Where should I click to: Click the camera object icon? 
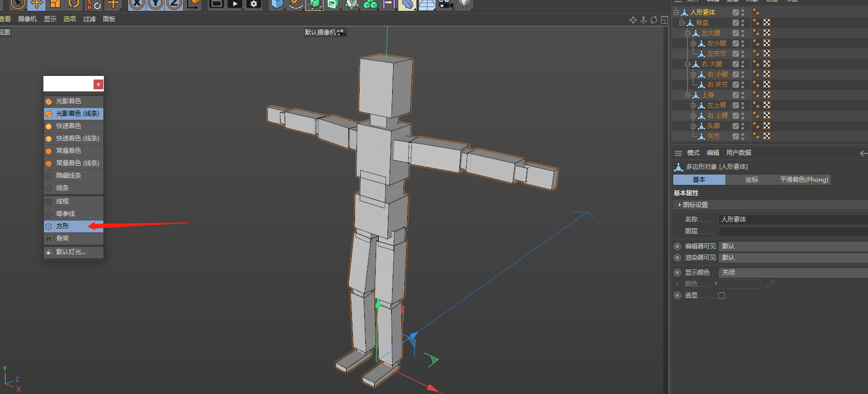click(x=445, y=4)
